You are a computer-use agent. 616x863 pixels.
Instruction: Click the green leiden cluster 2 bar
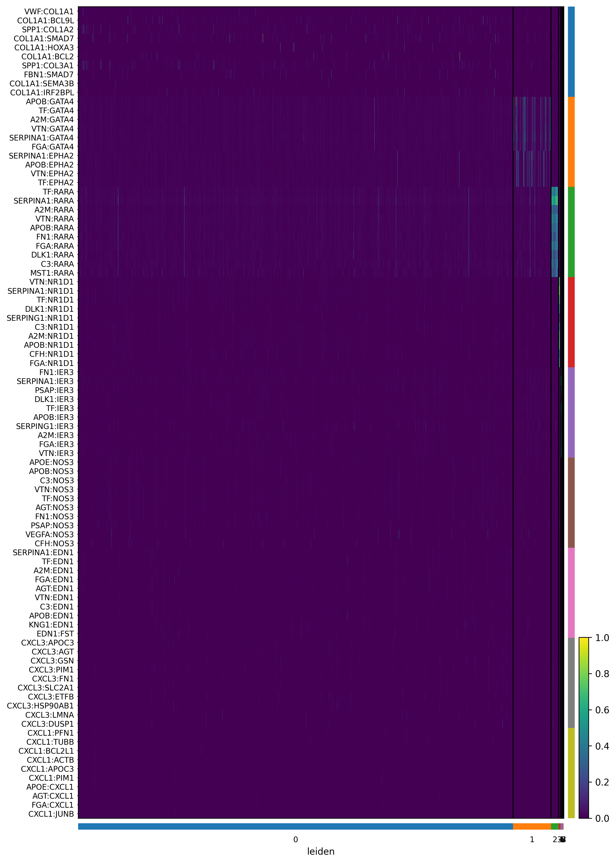coord(555,827)
